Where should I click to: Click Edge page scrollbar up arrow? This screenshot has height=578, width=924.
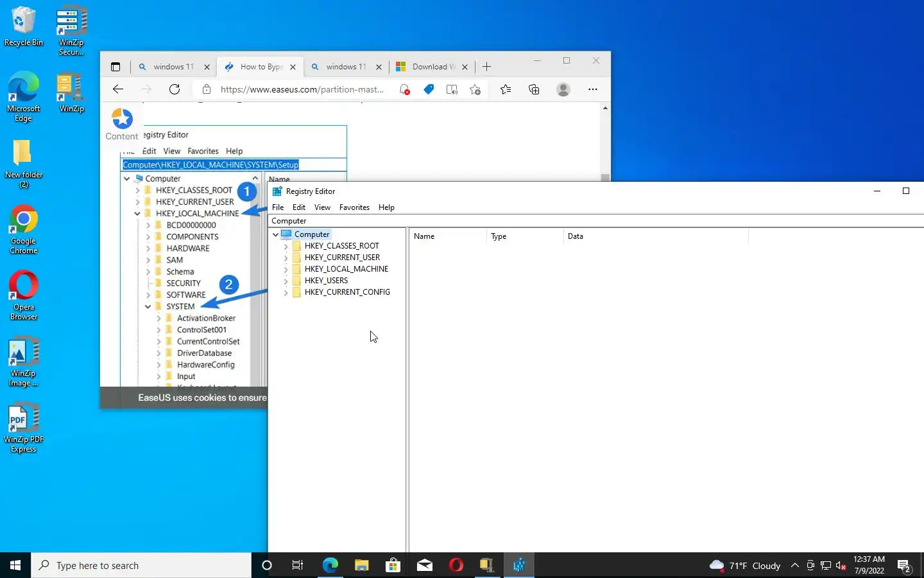(605, 108)
